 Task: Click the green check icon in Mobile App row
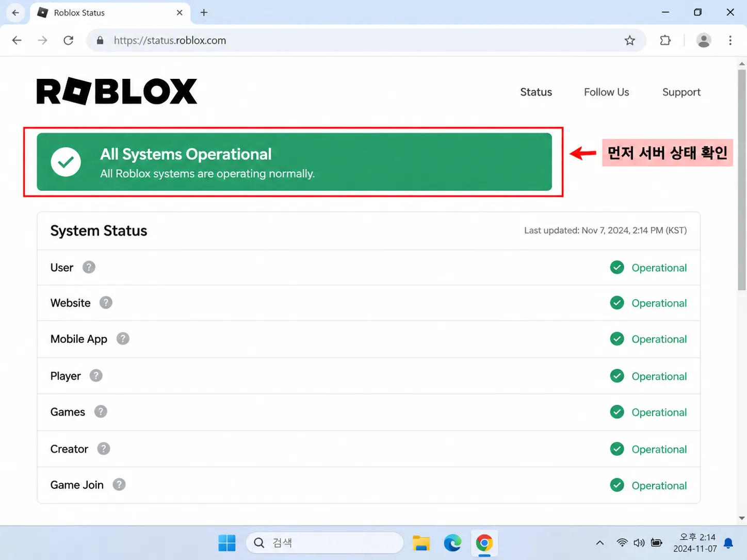pyautogui.click(x=617, y=339)
